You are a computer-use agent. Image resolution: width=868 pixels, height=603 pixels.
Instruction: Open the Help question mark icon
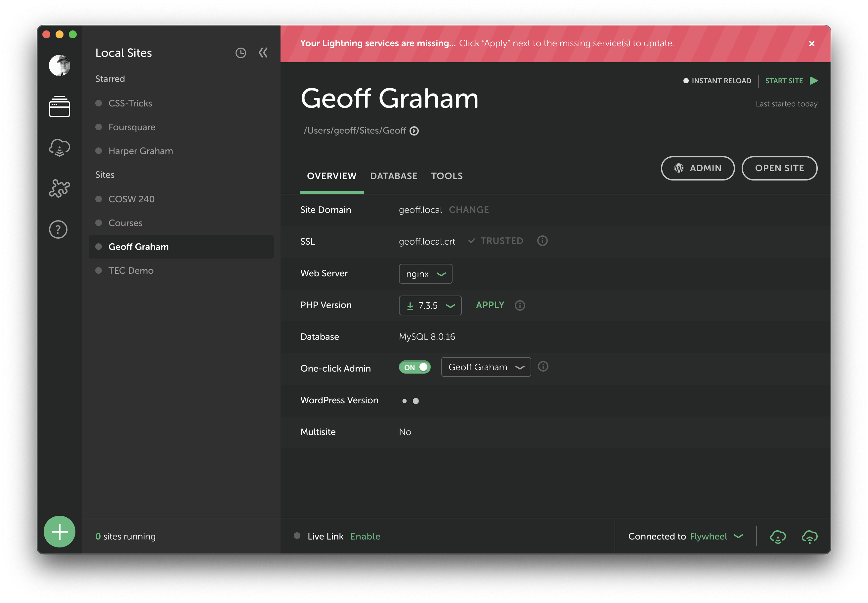click(58, 229)
